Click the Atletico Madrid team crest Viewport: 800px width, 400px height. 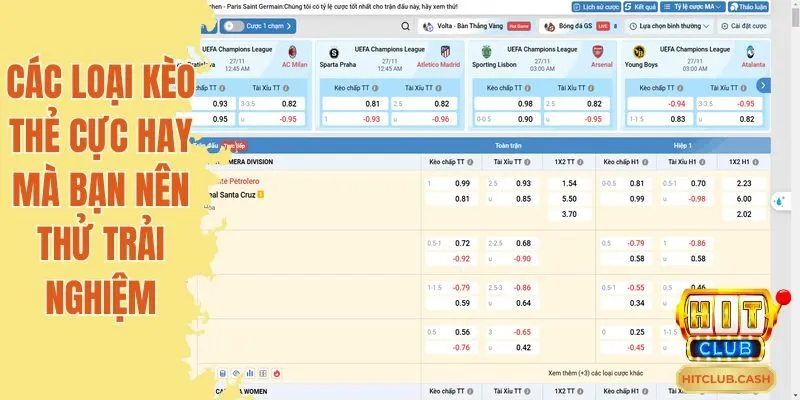445,52
